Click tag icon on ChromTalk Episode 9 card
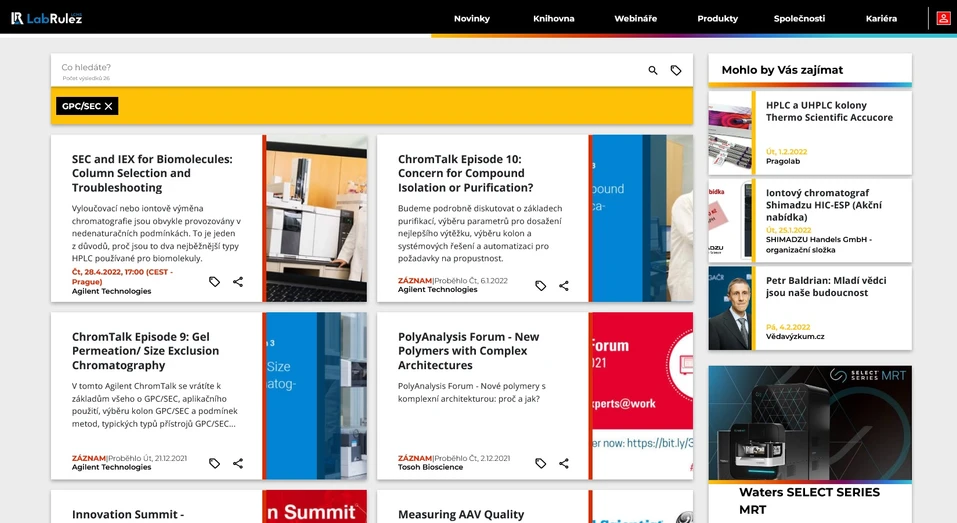 click(214, 463)
